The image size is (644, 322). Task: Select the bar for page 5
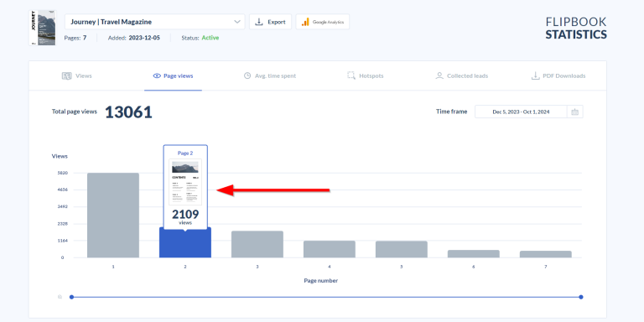[x=402, y=249]
